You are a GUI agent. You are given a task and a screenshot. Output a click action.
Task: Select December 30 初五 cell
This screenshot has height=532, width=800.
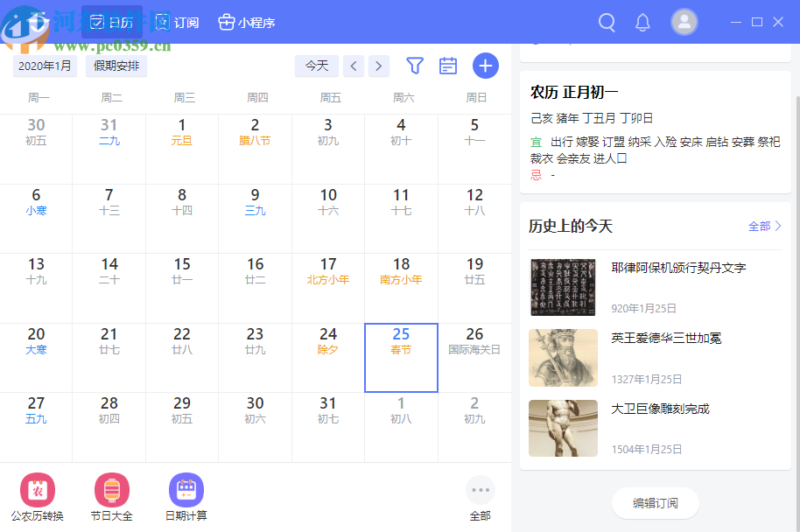(36, 149)
